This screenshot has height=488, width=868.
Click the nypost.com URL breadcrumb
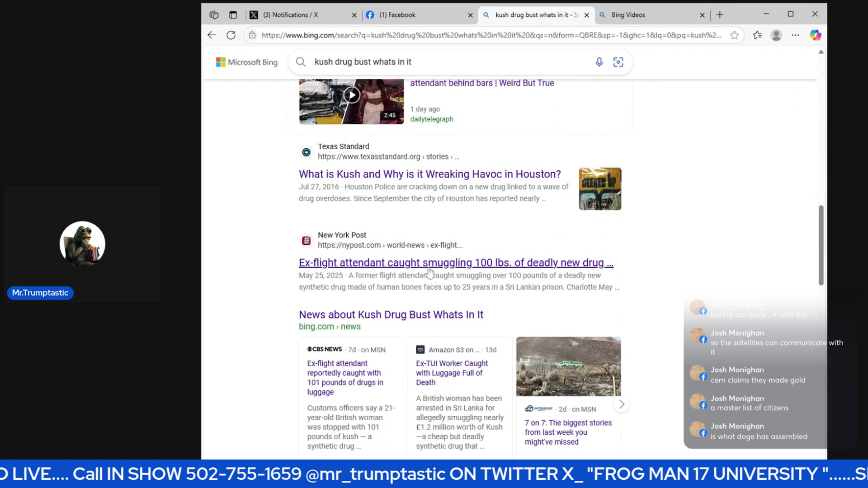click(390, 245)
